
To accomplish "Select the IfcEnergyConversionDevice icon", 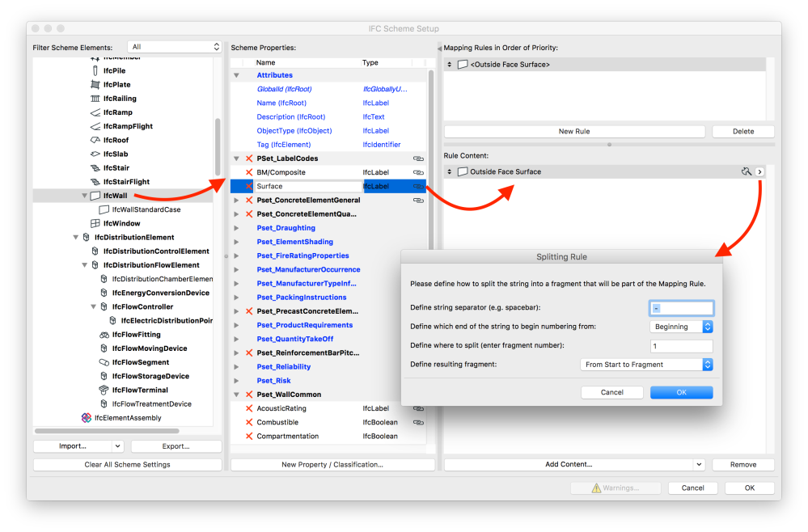I will coord(104,293).
